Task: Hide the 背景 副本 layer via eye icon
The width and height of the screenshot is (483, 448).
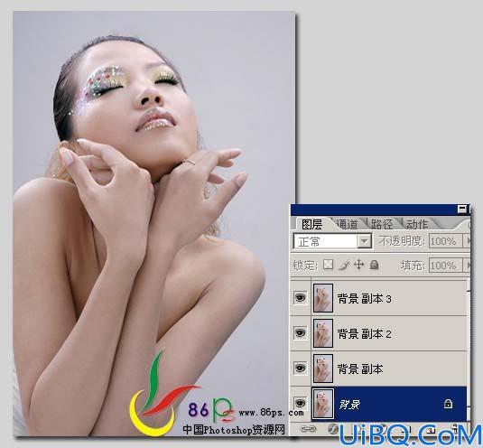Action: click(x=301, y=368)
